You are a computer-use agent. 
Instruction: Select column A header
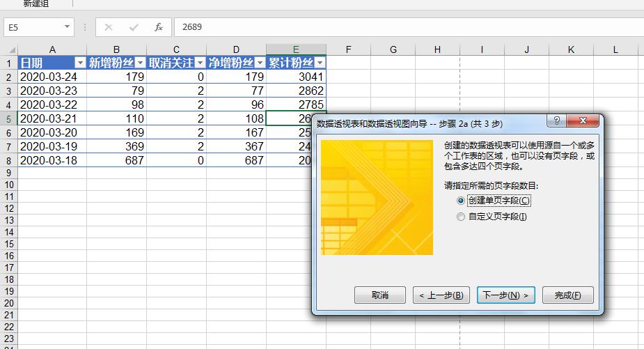pyautogui.click(x=52, y=49)
